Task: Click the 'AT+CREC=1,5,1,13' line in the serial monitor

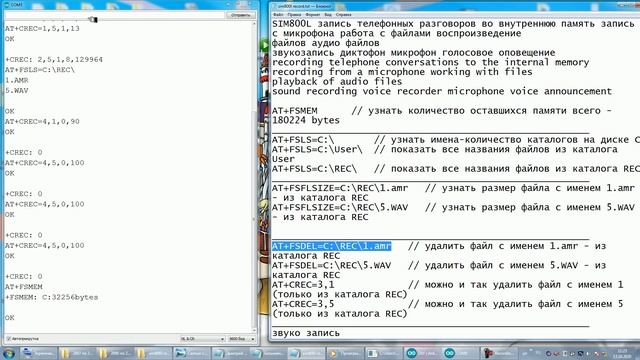Action: pyautogui.click(x=42, y=29)
